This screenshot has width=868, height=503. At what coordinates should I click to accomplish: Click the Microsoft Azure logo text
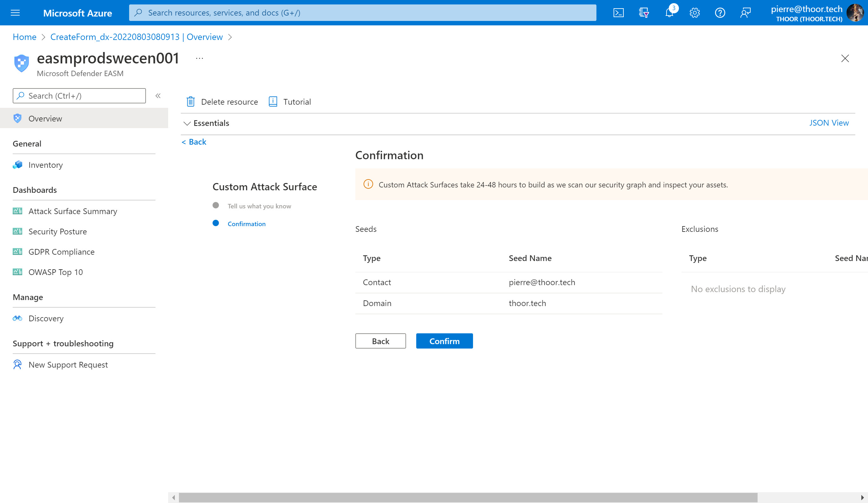point(77,13)
